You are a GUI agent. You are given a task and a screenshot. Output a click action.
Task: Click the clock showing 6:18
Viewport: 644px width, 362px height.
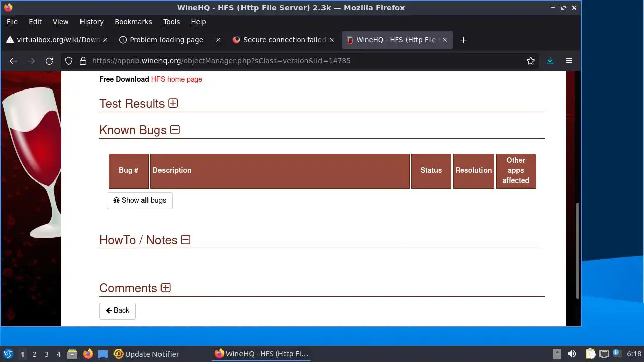(634, 354)
